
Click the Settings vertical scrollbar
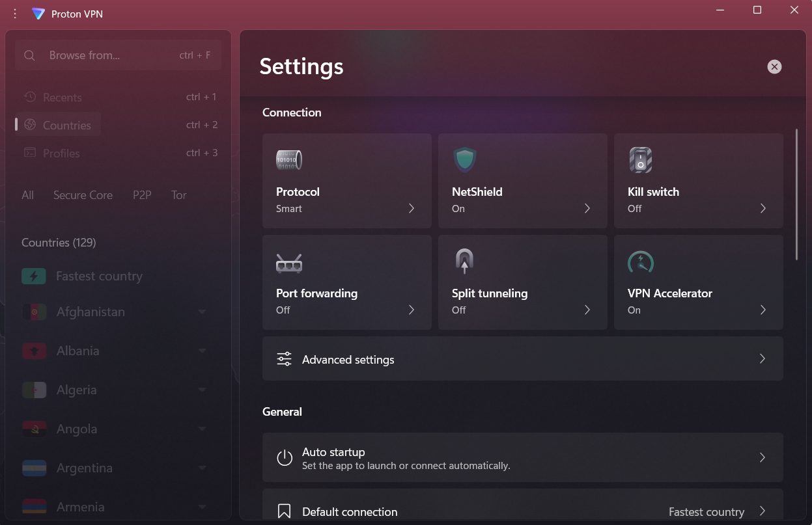(x=796, y=195)
